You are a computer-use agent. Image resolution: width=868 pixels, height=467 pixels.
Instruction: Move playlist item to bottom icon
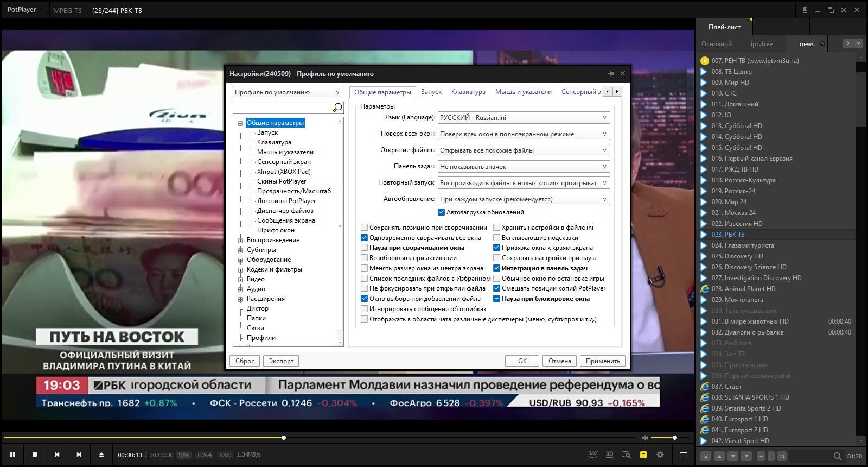pyautogui.click(x=746, y=456)
